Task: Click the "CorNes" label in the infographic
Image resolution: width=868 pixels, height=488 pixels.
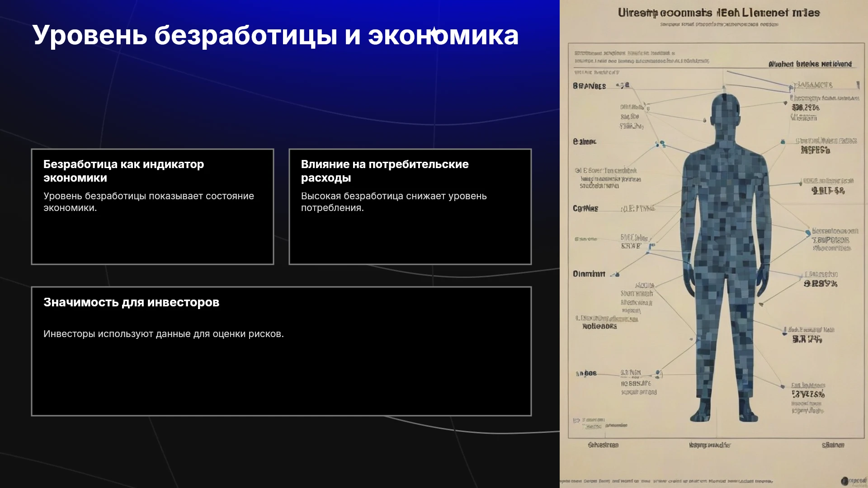Action: tap(585, 208)
